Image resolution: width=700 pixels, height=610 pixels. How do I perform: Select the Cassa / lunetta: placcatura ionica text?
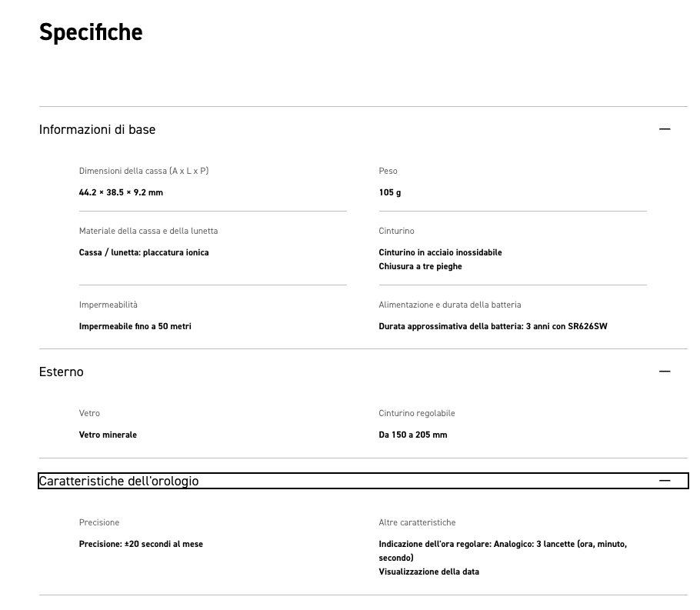pyautogui.click(x=144, y=252)
